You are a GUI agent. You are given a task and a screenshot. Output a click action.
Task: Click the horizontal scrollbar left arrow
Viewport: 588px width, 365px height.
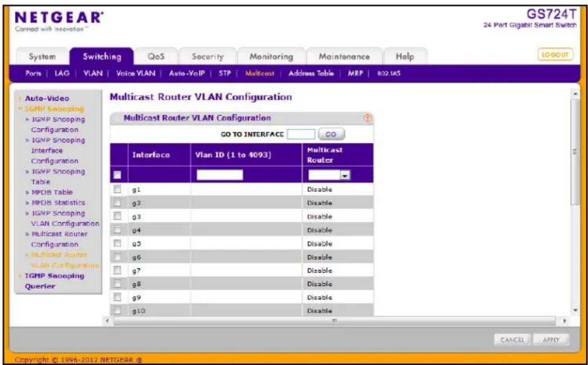108,321
